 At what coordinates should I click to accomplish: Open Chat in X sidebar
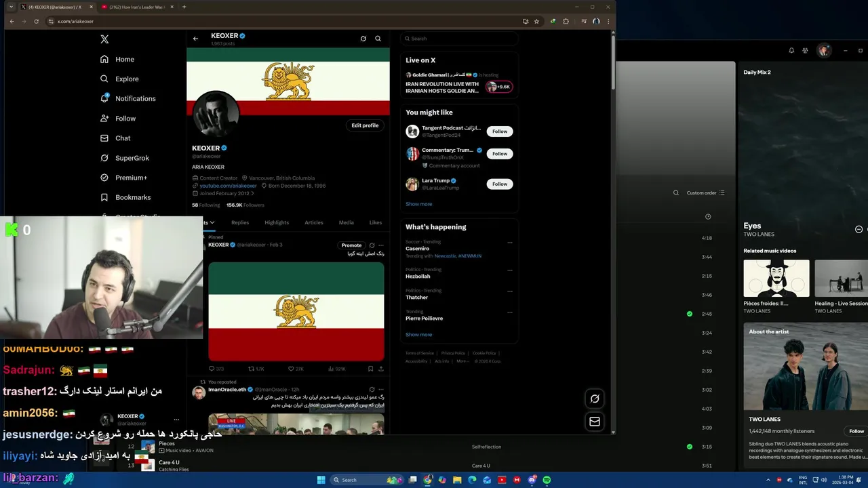tap(115, 138)
